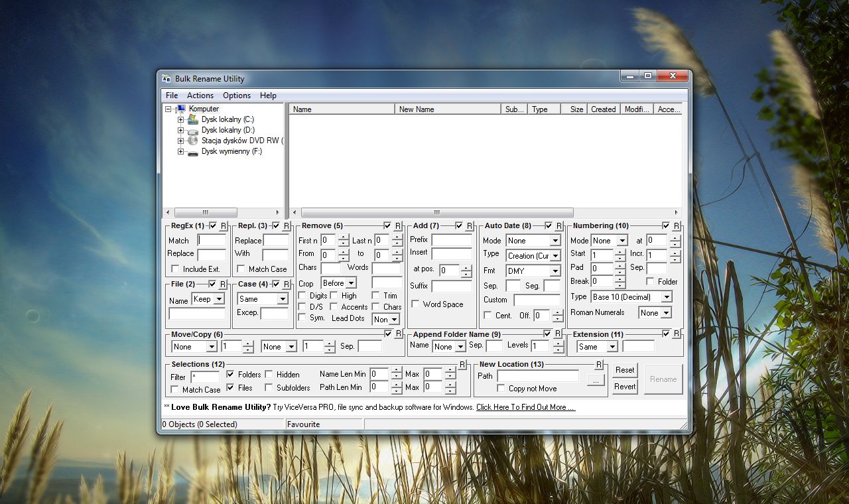The width and height of the screenshot is (849, 504).
Task: Expand the Dysk lokalny (C:) tree node
Action: [x=180, y=119]
